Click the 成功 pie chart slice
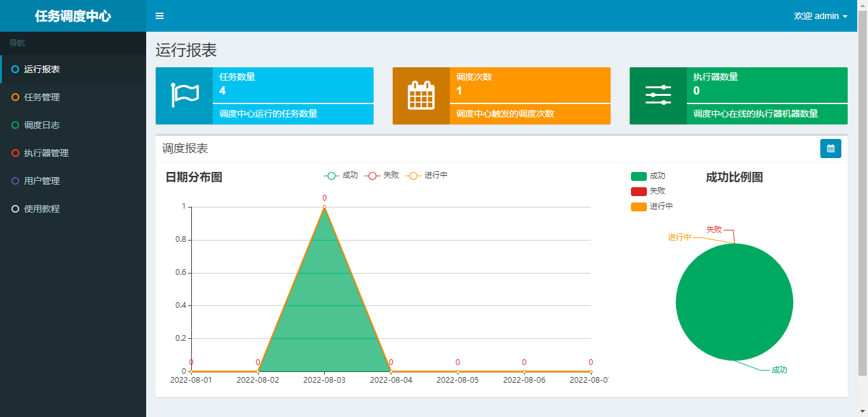The image size is (868, 417). 734,302
